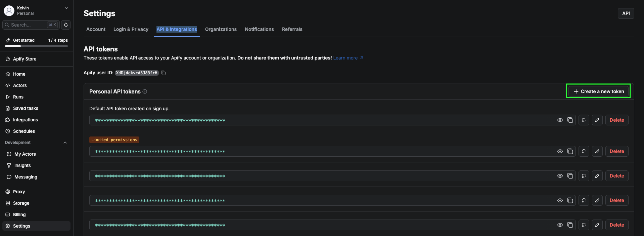
Task: Copy the Apify user ID
Action: pos(163,73)
